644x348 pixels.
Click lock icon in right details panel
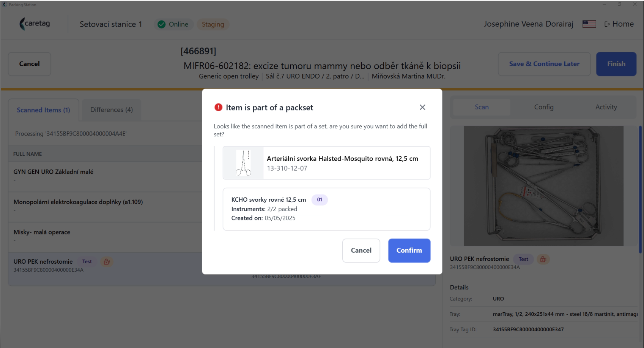point(543,259)
